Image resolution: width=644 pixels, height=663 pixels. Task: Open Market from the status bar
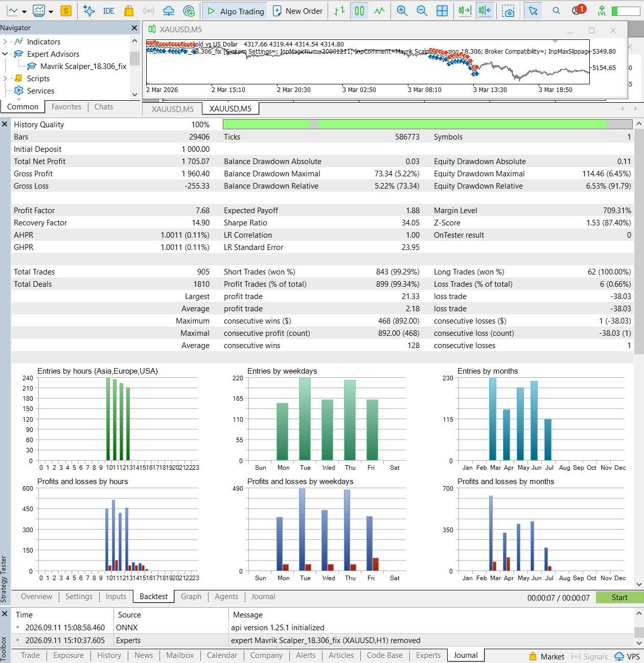[546, 656]
